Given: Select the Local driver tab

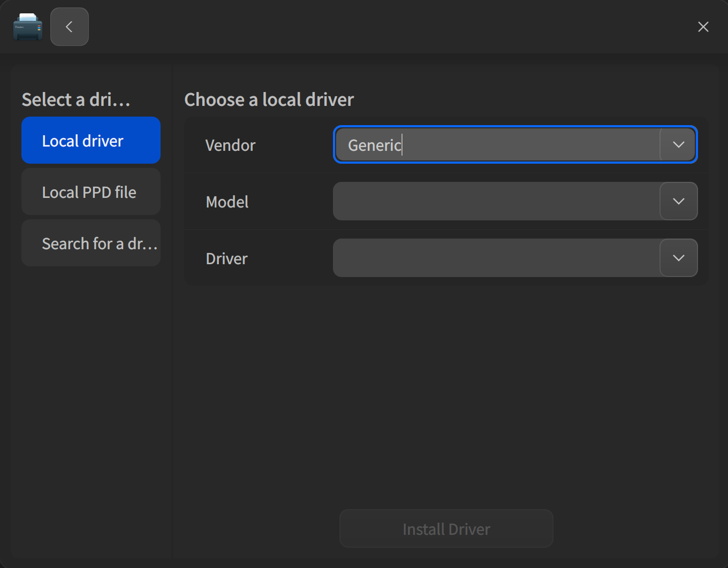Looking at the screenshot, I should [91, 140].
